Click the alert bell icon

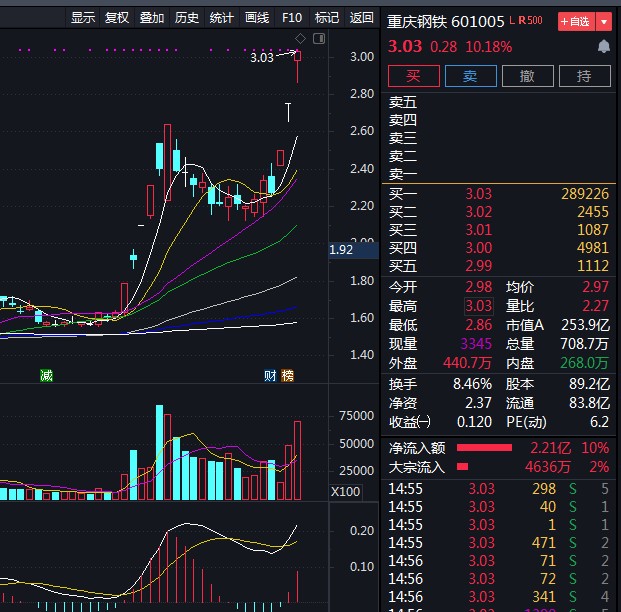pos(604,46)
